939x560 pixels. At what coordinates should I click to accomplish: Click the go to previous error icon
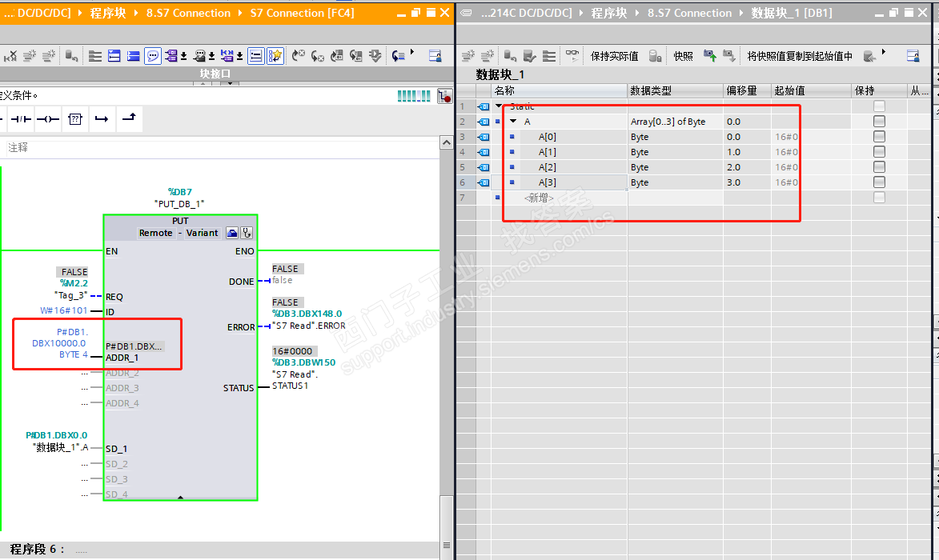(317, 56)
